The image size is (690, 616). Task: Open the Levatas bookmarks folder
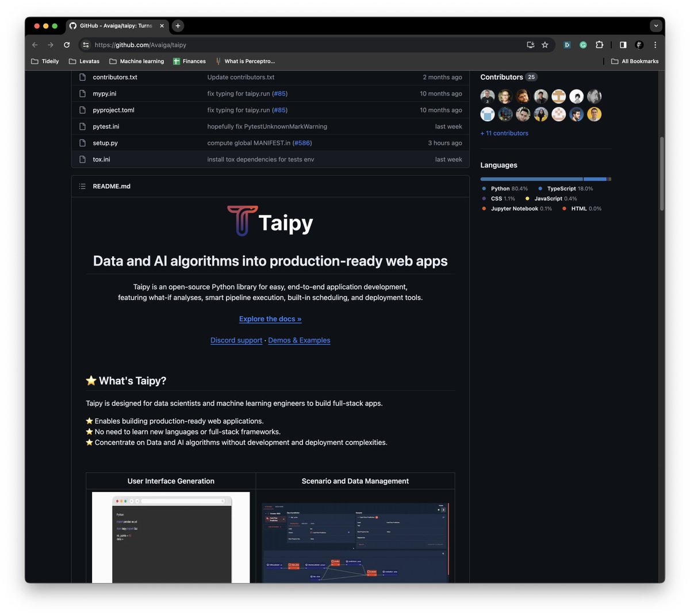[84, 61]
